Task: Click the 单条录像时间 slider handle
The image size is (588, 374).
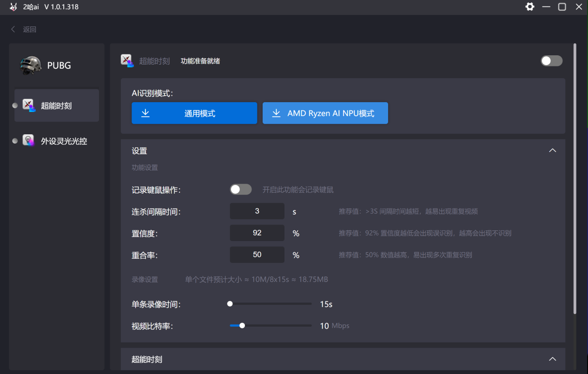Action: tap(230, 304)
